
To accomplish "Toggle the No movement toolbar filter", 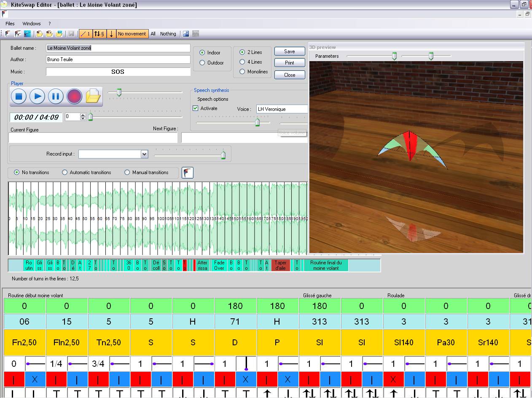I will pos(132,34).
